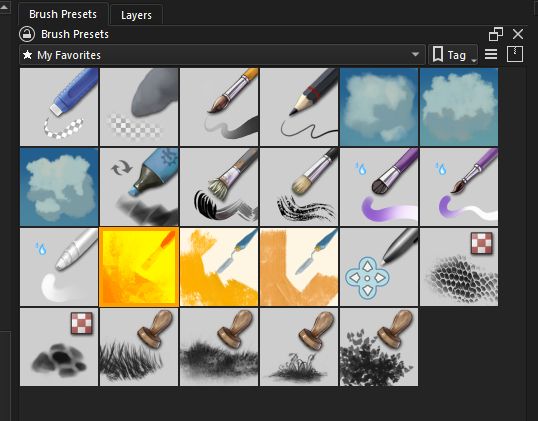Viewport: 538px width, 421px height.
Task: Select the blue eraser brush preset
Action: pos(59,107)
